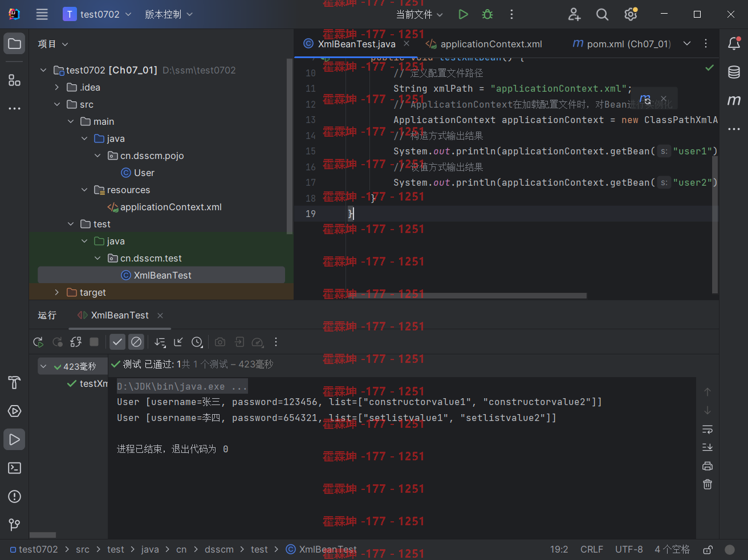Open Notifications bell icon
Viewport: 748px width, 560px height.
[x=734, y=44]
